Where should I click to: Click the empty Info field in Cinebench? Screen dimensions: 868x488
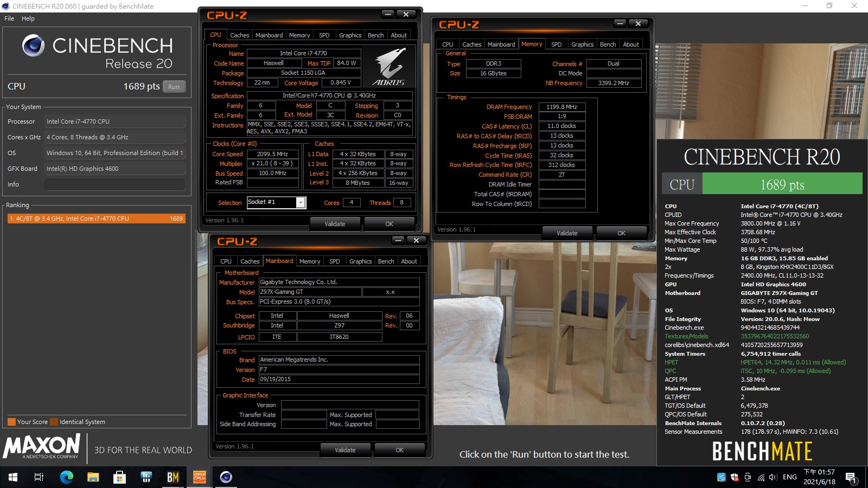click(x=115, y=184)
